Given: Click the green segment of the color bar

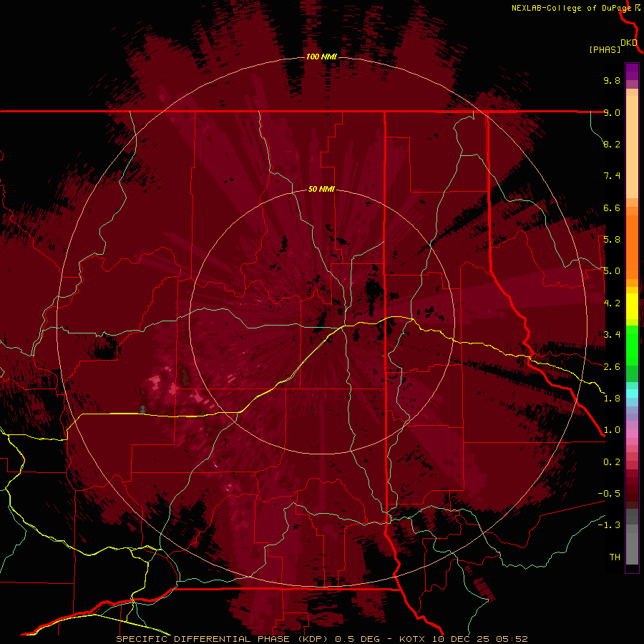Looking at the screenshot, I should point(632,345).
